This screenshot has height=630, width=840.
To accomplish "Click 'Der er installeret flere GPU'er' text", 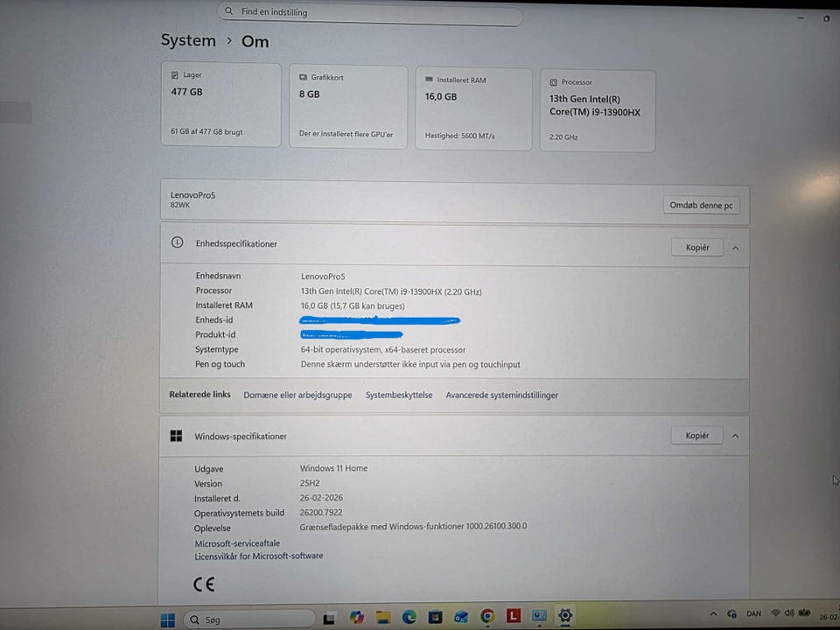I will point(346,134).
